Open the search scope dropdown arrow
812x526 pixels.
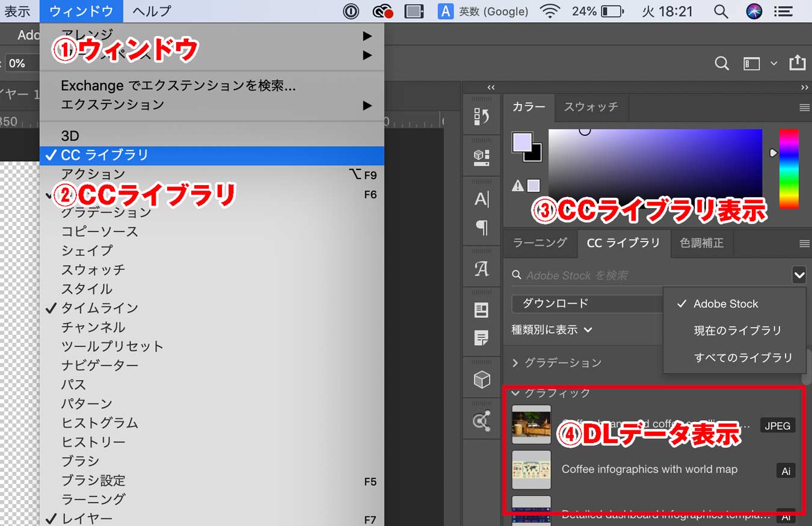coord(799,275)
